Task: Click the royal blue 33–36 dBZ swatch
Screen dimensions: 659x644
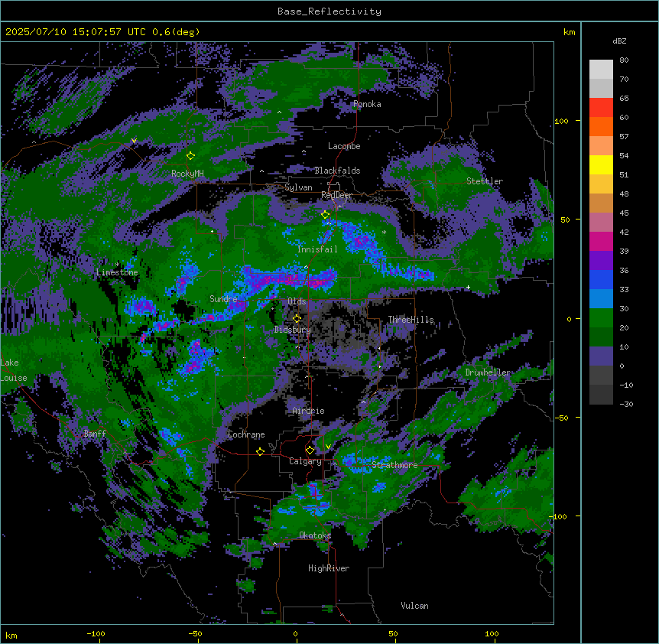Action: tap(601, 279)
